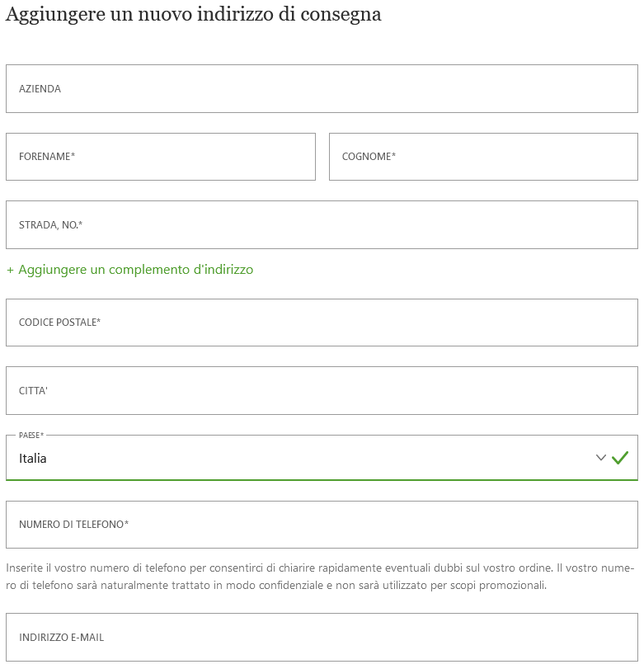Activate the Strada, No. field
This screenshot has width=644, height=669.
tap(322, 225)
